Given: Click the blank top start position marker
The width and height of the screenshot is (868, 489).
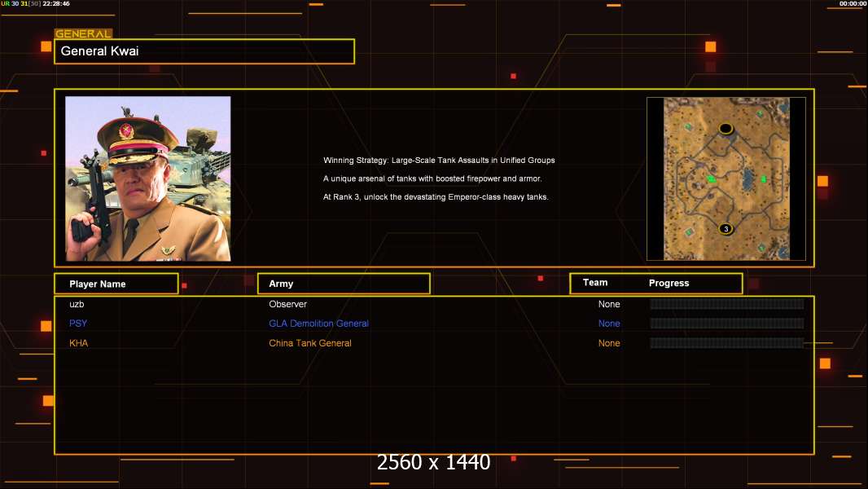Looking at the screenshot, I should (726, 129).
